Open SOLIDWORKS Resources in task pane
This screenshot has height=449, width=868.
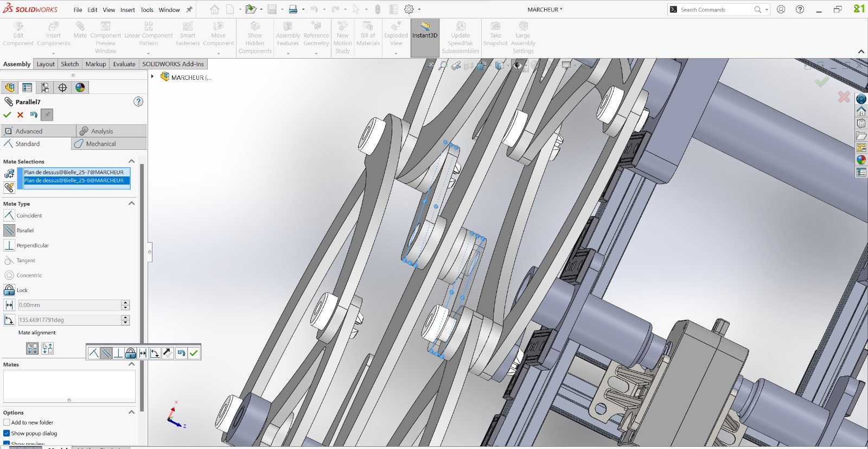tap(861, 111)
